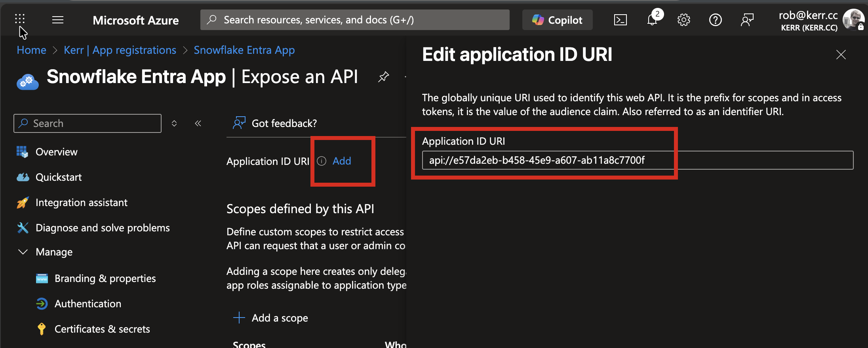Viewport: 868px width, 348px height.
Task: Click the Application ID URI text field
Action: pos(637,160)
